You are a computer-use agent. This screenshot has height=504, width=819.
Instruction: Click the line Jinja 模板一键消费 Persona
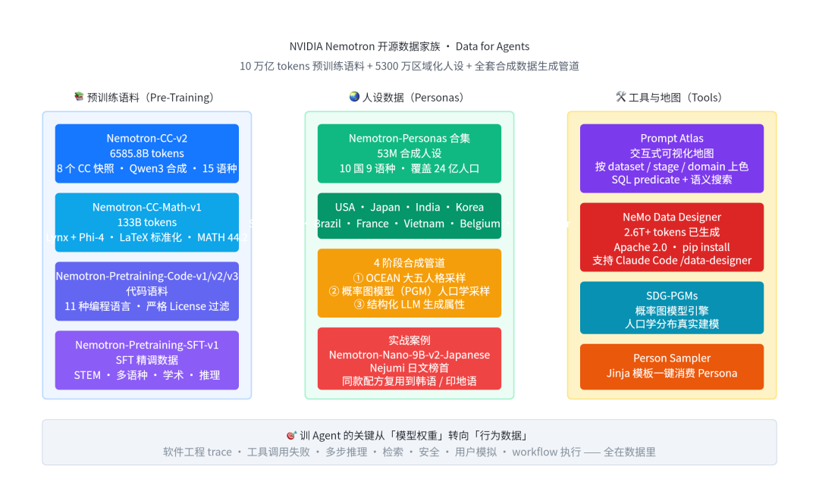(x=672, y=373)
